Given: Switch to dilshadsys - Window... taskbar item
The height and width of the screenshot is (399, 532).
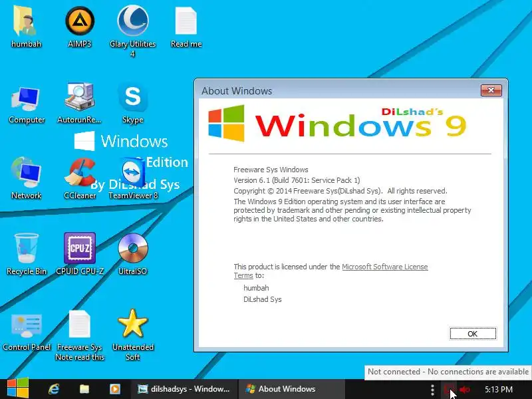Looking at the screenshot, I should tap(184, 389).
